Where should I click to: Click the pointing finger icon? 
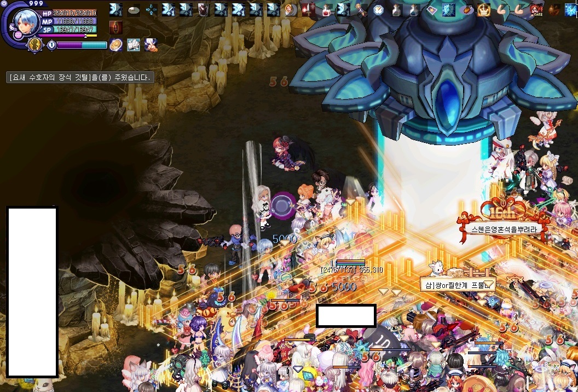click(x=151, y=45)
